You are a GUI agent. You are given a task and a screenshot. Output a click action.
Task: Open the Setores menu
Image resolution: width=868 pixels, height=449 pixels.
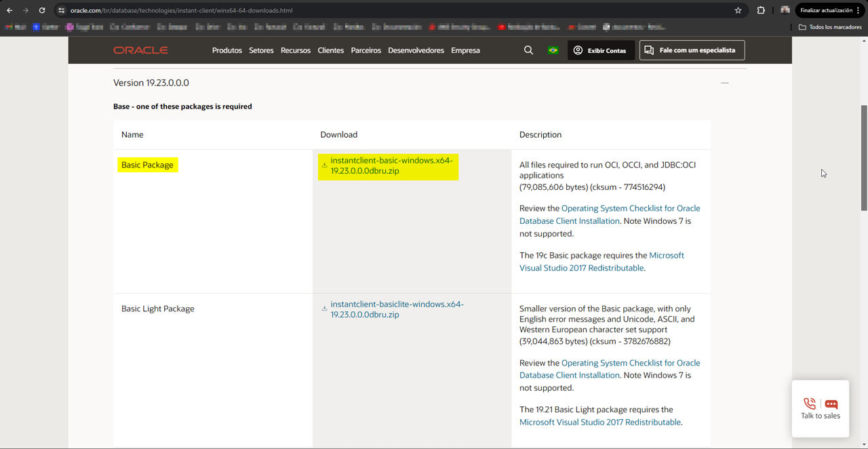pyautogui.click(x=261, y=50)
